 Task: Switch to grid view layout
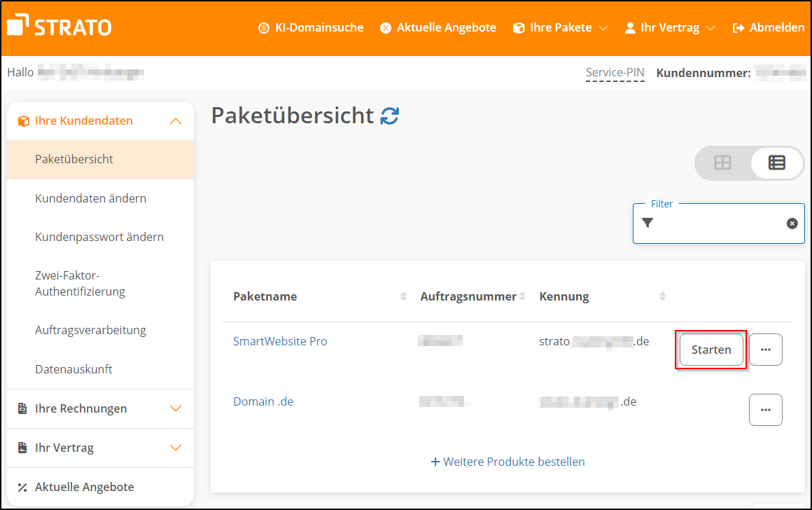click(x=724, y=163)
